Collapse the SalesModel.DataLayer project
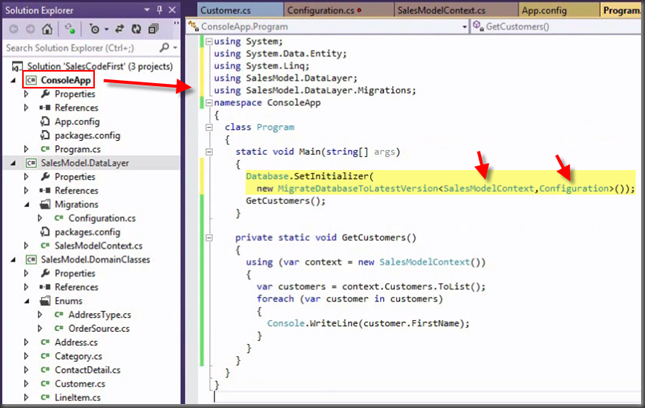 pos(14,163)
